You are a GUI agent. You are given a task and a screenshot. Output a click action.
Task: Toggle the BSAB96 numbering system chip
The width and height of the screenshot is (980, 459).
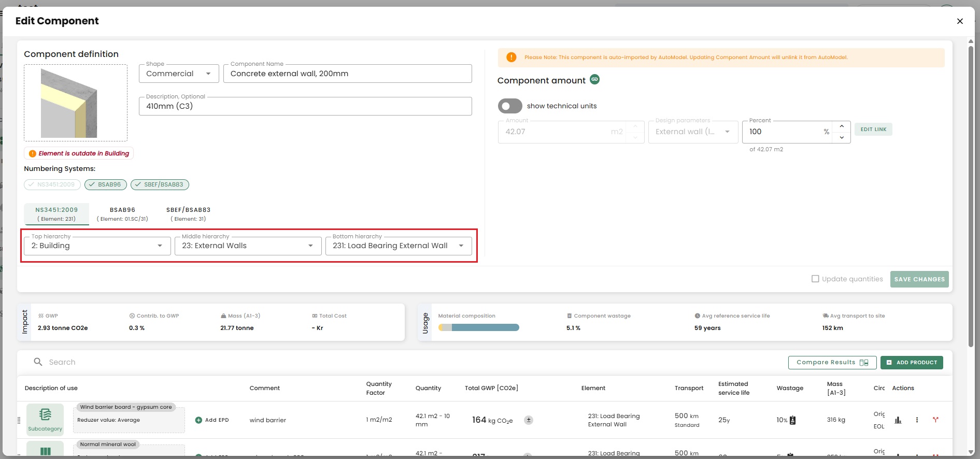[x=105, y=184]
